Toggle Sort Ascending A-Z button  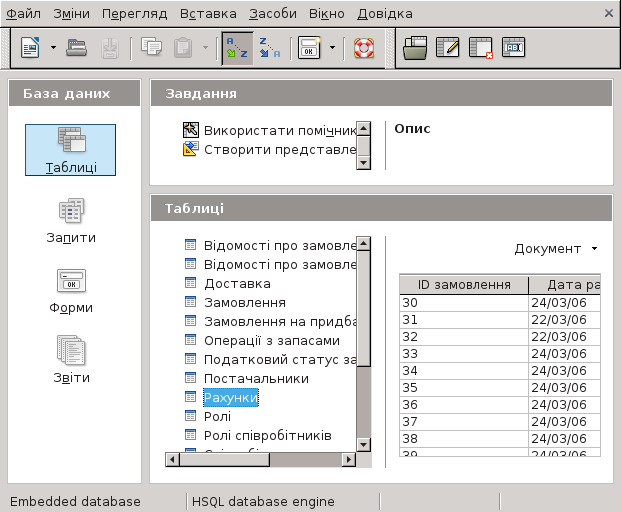click(x=237, y=48)
